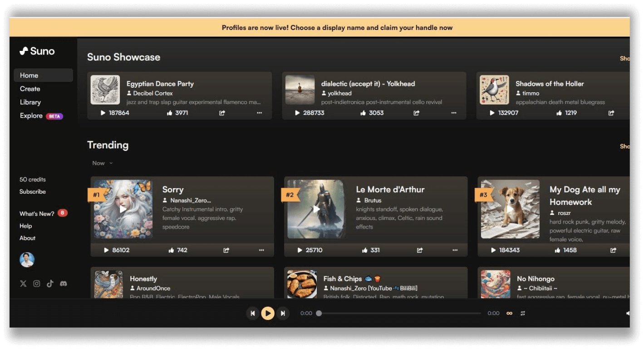Click the Le Morte d'Arthur song title
Image resolution: width=644 pixels, height=349 pixels.
[x=390, y=189]
